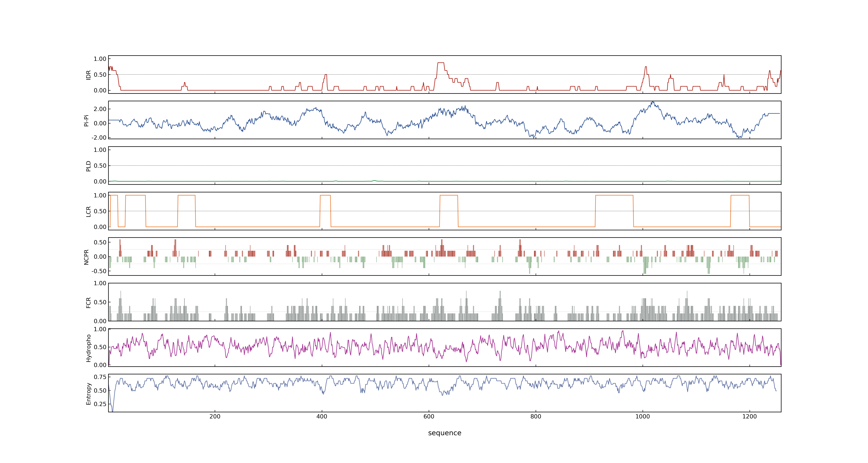The image size is (868, 463).
Task: Click x-axis tick label 400
Action: [322, 416]
